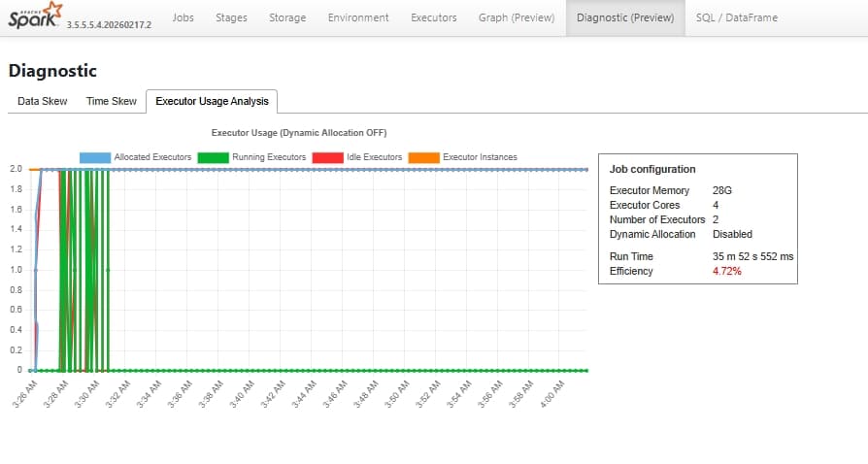Screen dimensions: 868x464
Task: Switch to the Time Skew tab
Action: (112, 101)
